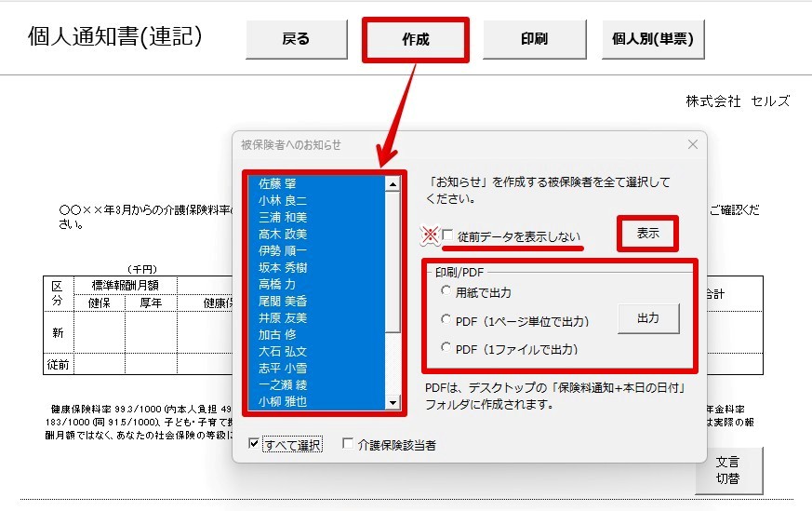Screen dimensions: 812x511
Task: Select 三浦 和美 in the list
Action: click(317, 217)
